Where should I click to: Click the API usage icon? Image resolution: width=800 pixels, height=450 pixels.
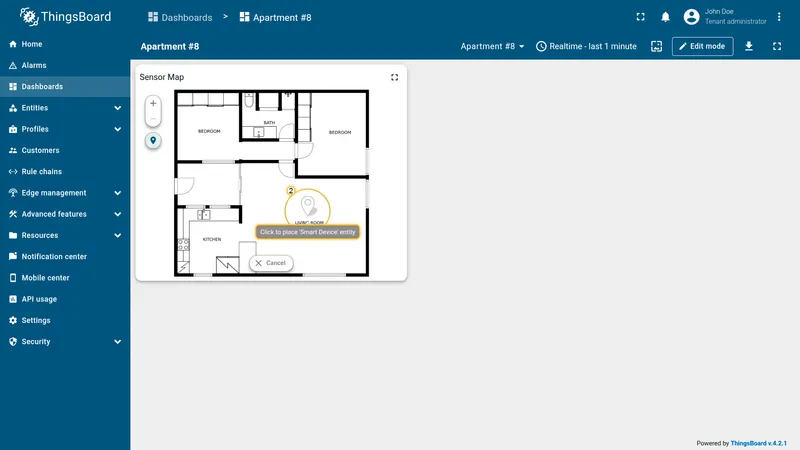13,299
